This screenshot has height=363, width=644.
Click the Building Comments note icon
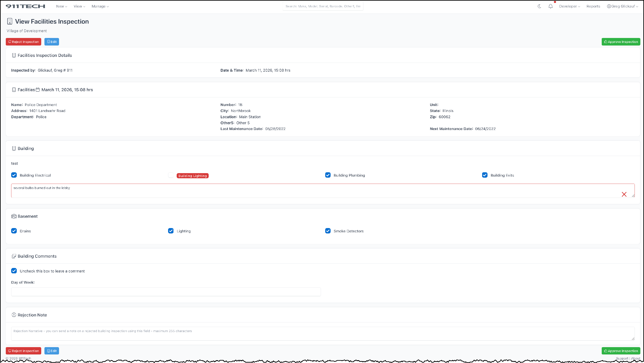(x=14, y=256)
